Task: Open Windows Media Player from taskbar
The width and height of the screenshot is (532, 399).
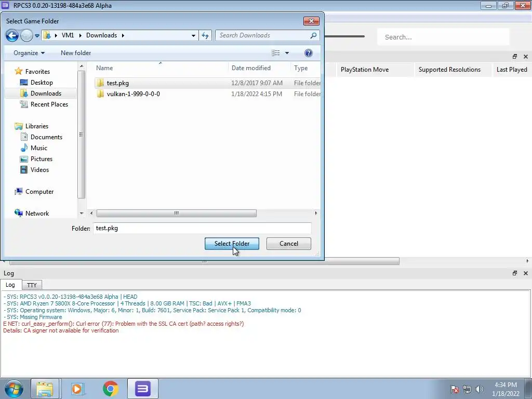Action: (x=78, y=389)
